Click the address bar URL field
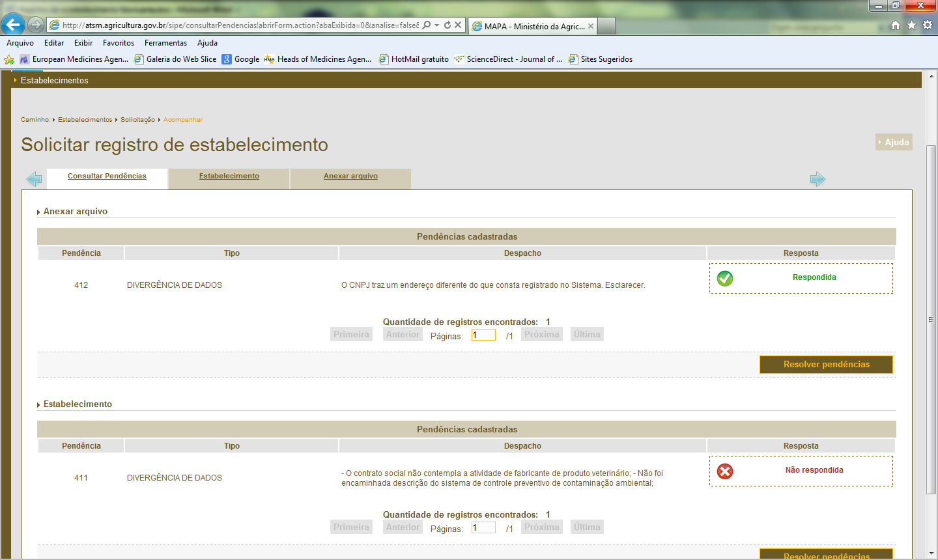 240,25
